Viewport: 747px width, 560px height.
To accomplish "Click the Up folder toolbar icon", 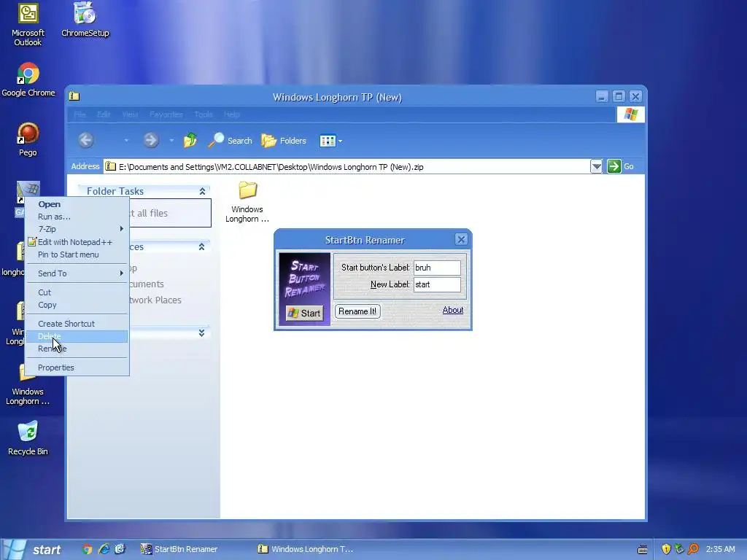I will (x=190, y=141).
